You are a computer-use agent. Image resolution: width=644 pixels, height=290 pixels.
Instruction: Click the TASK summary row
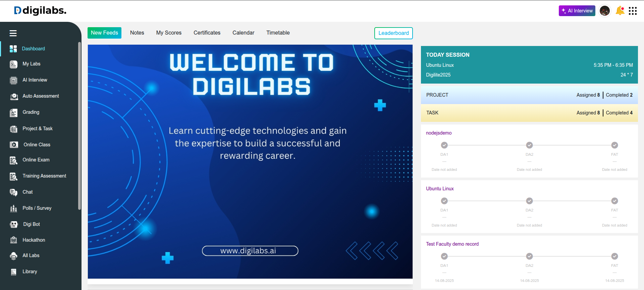coord(529,113)
